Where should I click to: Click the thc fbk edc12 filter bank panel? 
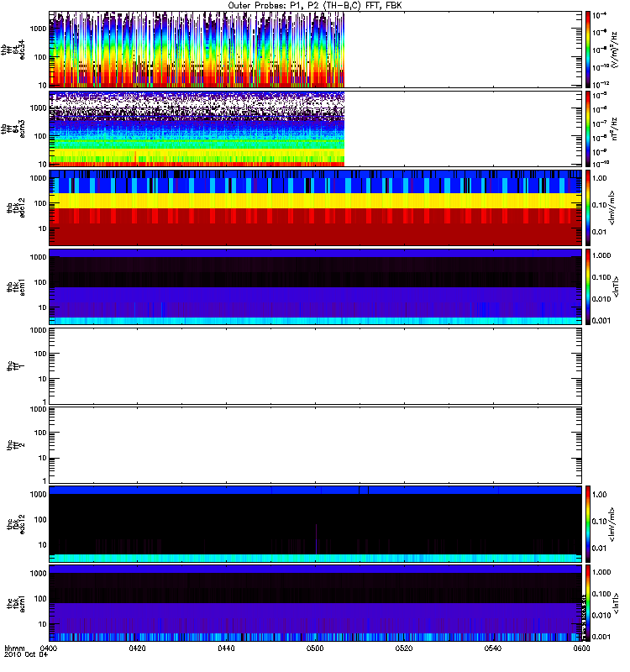pyautogui.click(x=316, y=523)
